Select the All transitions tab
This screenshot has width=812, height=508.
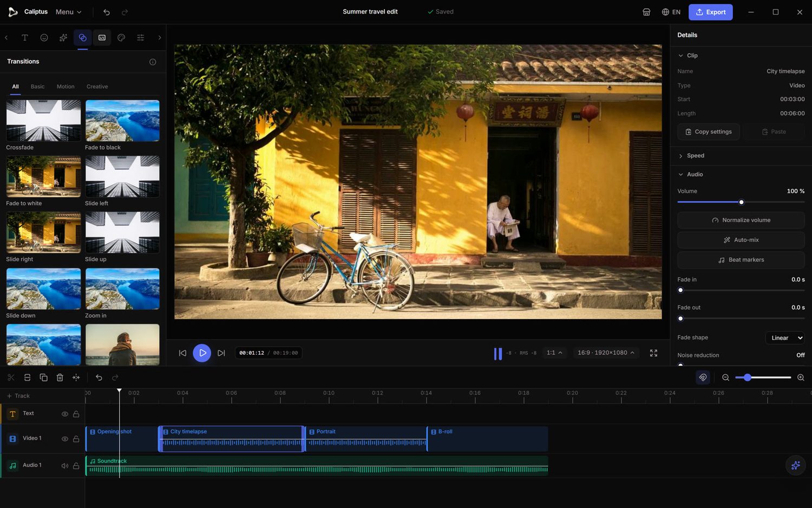click(x=15, y=87)
